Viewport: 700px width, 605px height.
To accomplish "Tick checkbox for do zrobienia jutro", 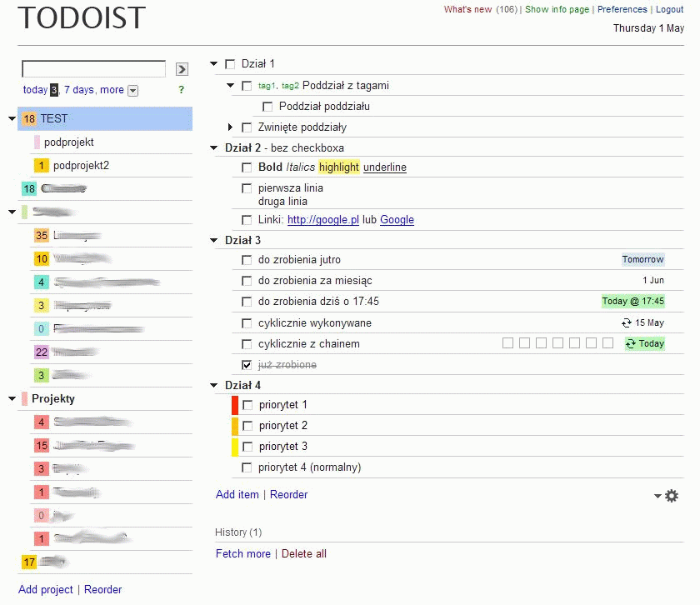I will 247,260.
